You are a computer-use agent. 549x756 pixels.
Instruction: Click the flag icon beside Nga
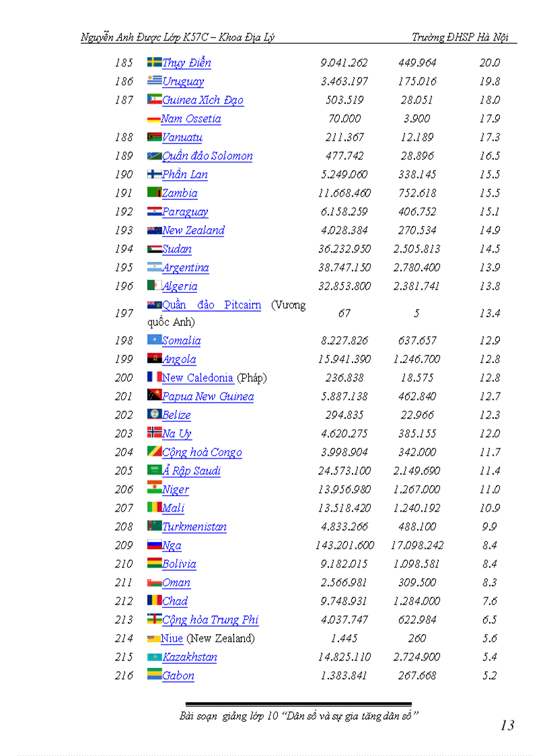click(154, 545)
